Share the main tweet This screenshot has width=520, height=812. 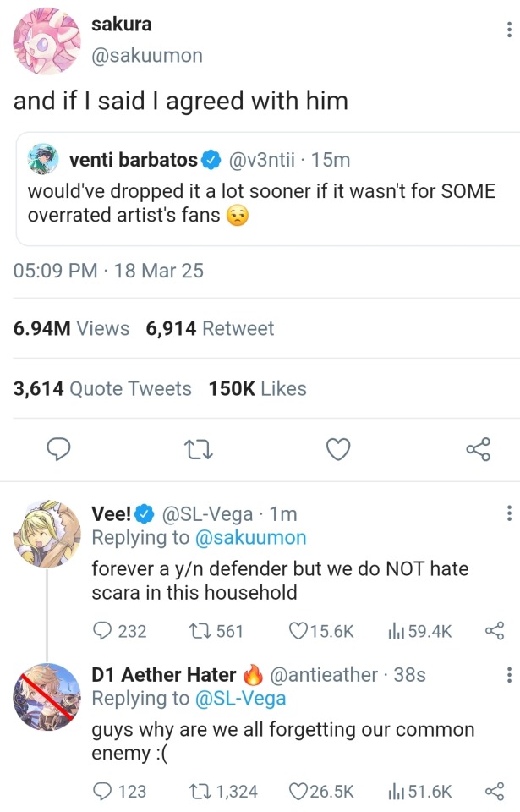(x=479, y=448)
